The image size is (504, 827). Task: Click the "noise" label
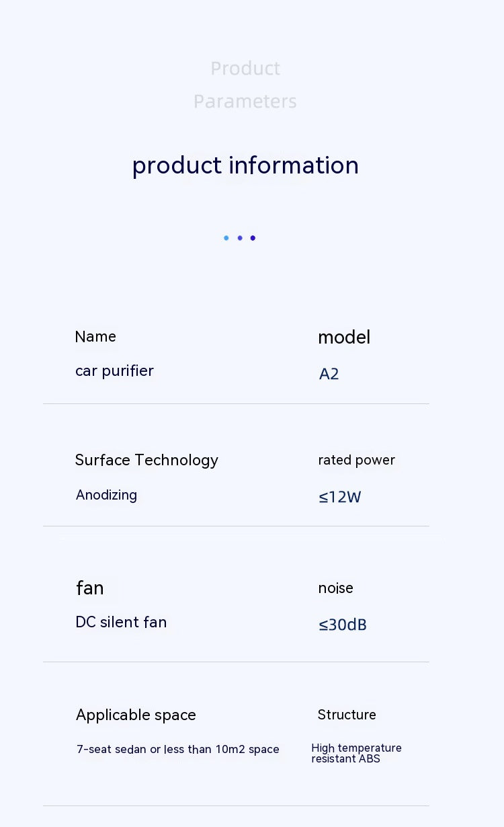[335, 588]
